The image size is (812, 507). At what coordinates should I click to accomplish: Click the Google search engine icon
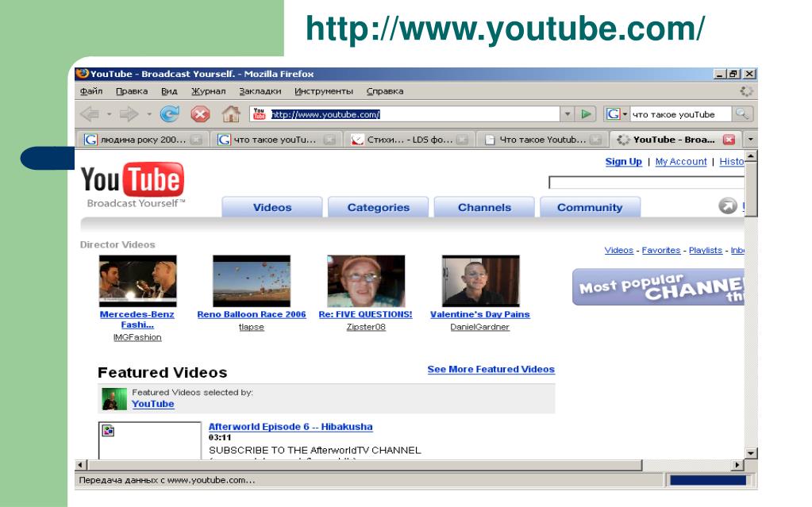pos(613,114)
